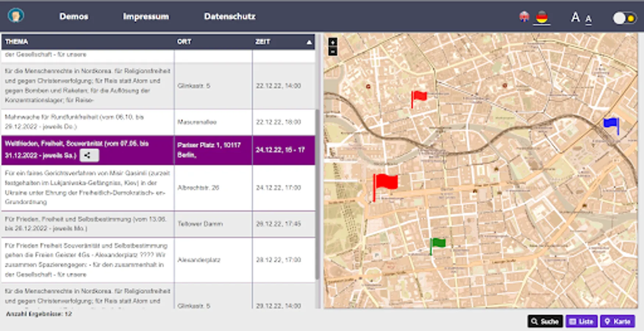Screen dimensions: 644x331
Task: Open the Demos menu item
Action: tap(74, 16)
